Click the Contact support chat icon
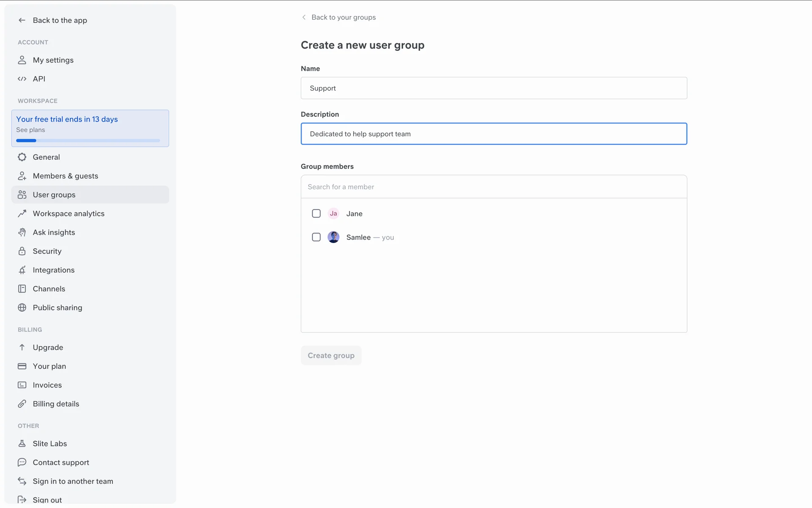 (x=22, y=462)
